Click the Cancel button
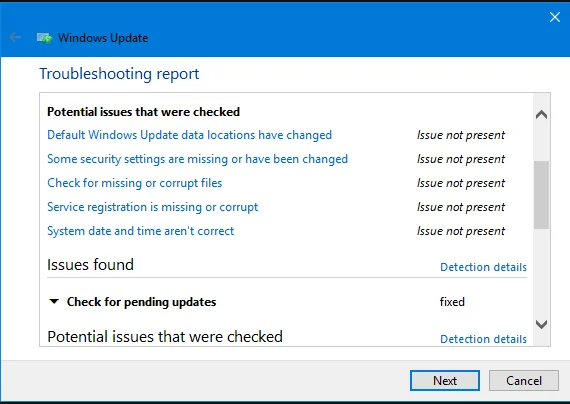 (524, 381)
